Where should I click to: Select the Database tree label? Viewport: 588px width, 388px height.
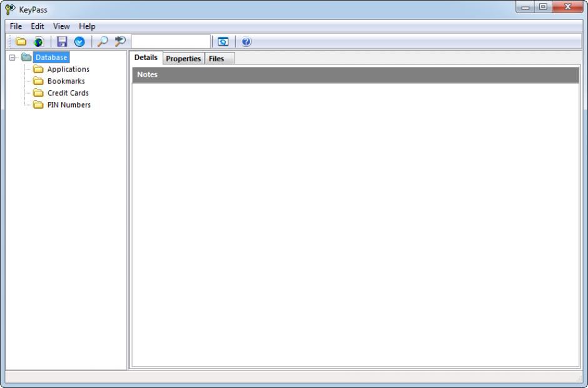click(51, 58)
